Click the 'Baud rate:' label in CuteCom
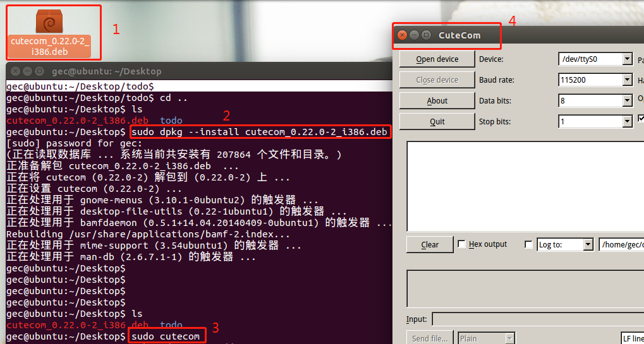Image resolution: width=644 pixels, height=344 pixels. (496, 80)
